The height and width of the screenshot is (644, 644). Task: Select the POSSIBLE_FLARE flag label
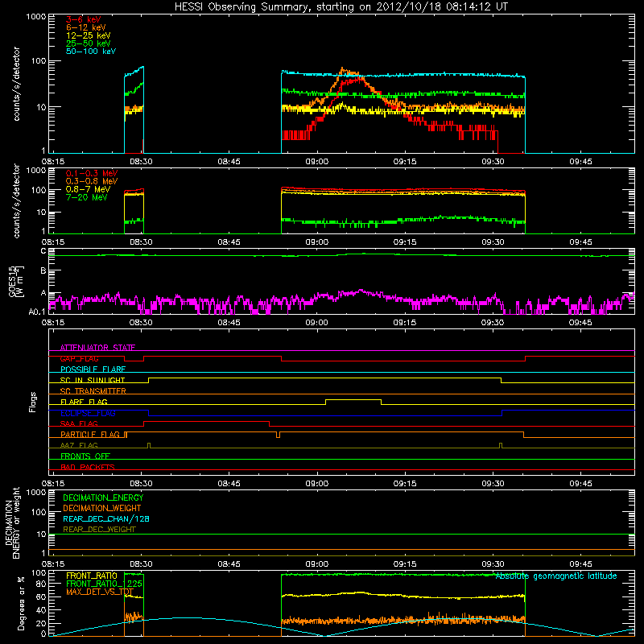tap(93, 369)
